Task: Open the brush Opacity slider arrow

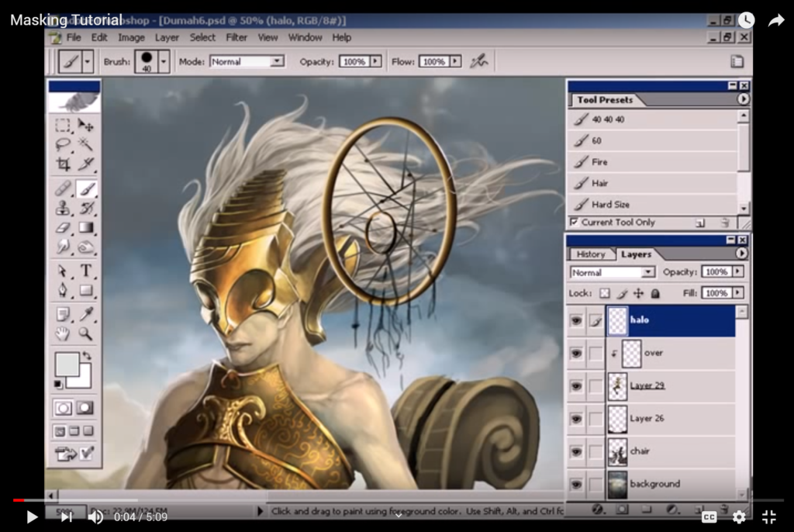Action: [375, 61]
